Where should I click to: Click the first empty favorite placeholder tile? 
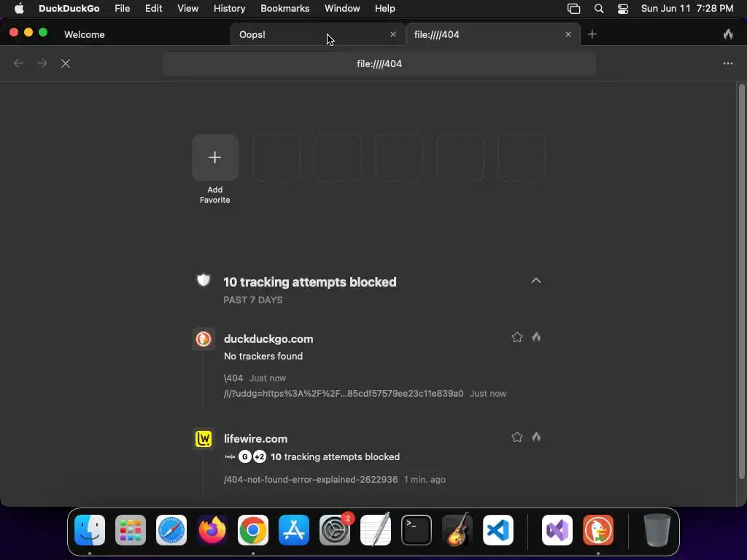coord(276,157)
